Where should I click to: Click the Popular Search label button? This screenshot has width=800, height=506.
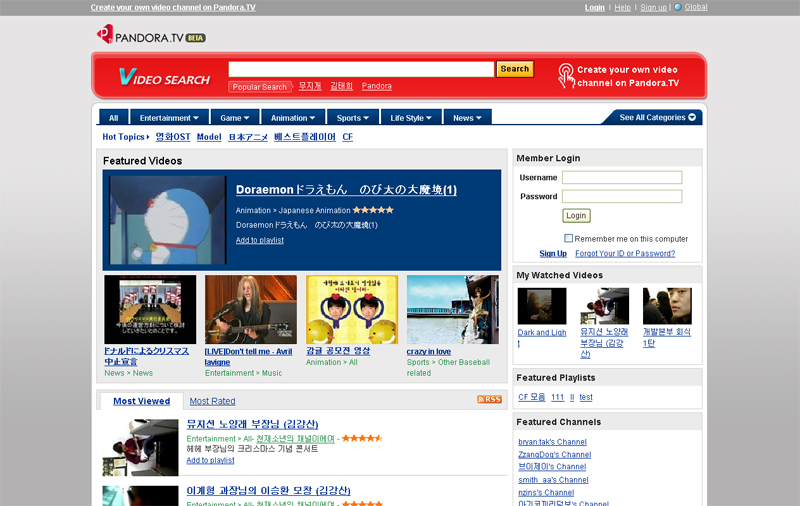click(x=260, y=87)
